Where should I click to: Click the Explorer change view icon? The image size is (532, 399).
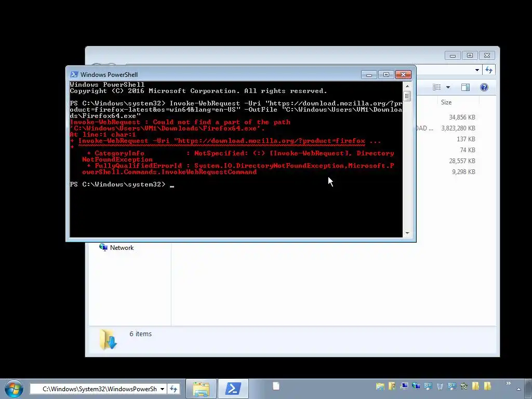(x=436, y=87)
